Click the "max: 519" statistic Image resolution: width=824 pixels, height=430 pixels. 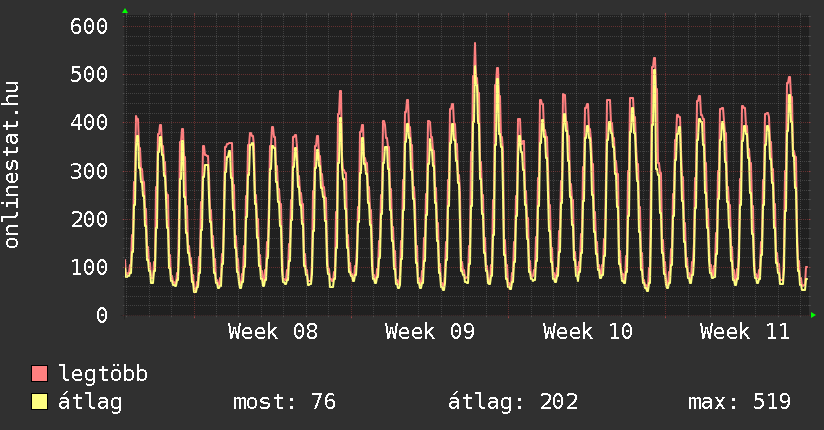coord(739,402)
